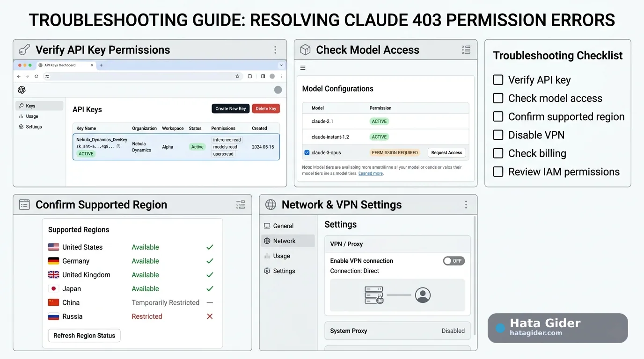This screenshot has height=359, width=644.
Task: Click the cube icon beside Check Model Access
Action: (x=305, y=50)
